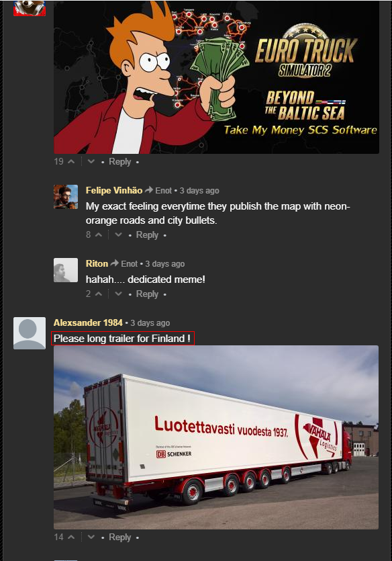Upvote Alexsander 1984's Finland trailer comment
This screenshot has height=561, width=392.
[71, 537]
